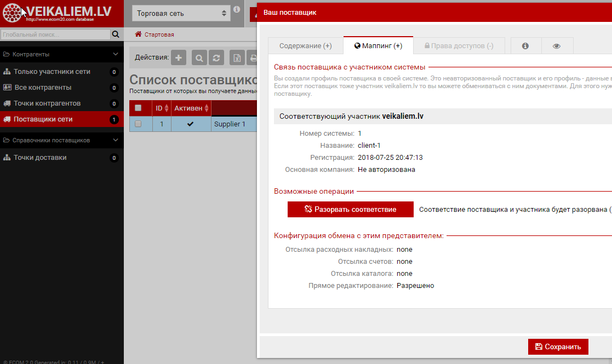The height and width of the screenshot is (364, 612).
Task: Open the info icon tab in dialog
Action: point(525,46)
